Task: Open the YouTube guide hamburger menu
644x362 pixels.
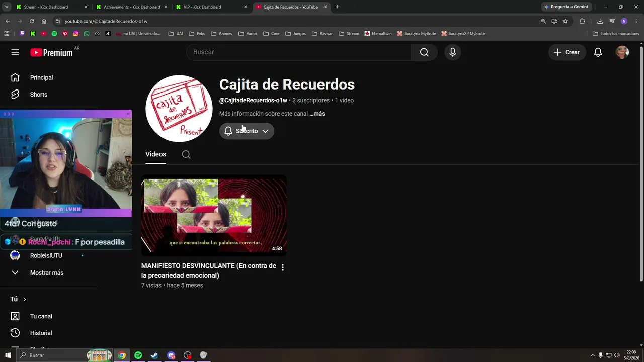Action: pyautogui.click(x=15, y=52)
